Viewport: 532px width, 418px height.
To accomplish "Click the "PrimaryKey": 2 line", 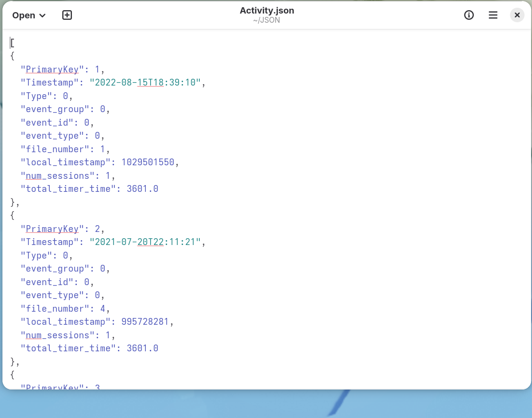I will click(x=62, y=229).
